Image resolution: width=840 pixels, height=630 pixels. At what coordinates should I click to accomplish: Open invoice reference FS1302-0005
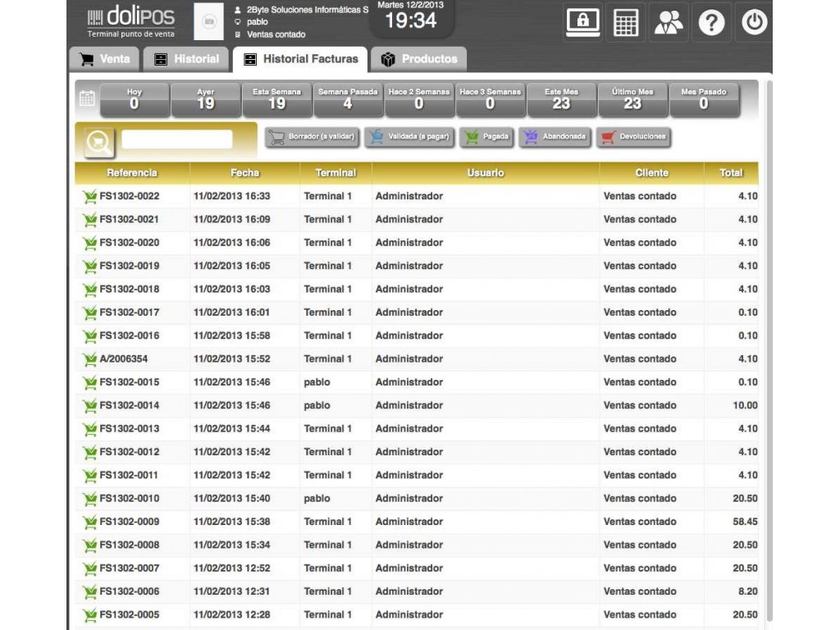tap(129, 614)
